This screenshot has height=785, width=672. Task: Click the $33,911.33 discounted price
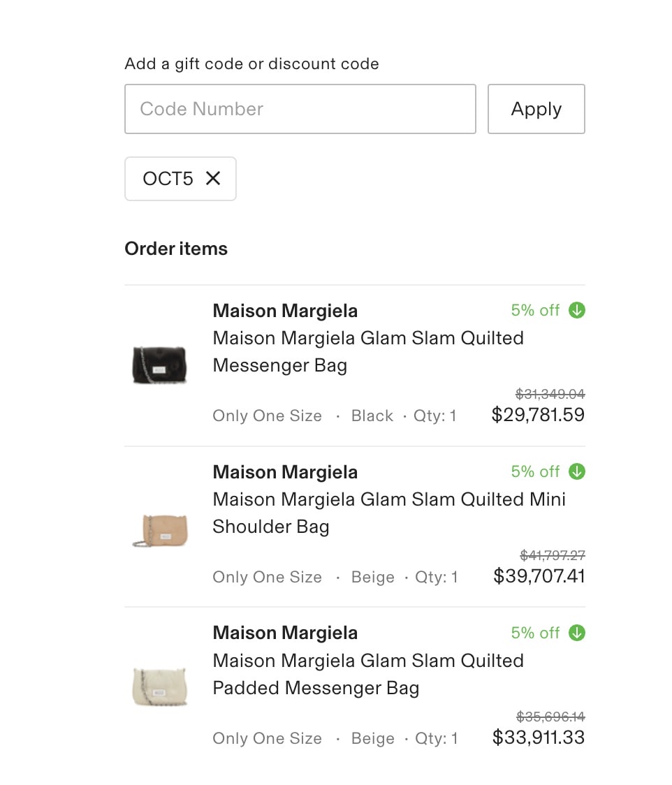pos(539,738)
